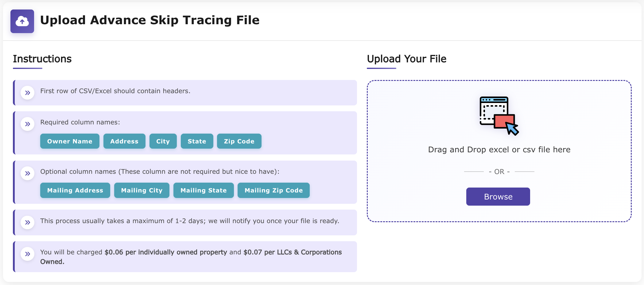644x285 pixels.
Task: Expand the required column names entry
Action: tap(80, 122)
